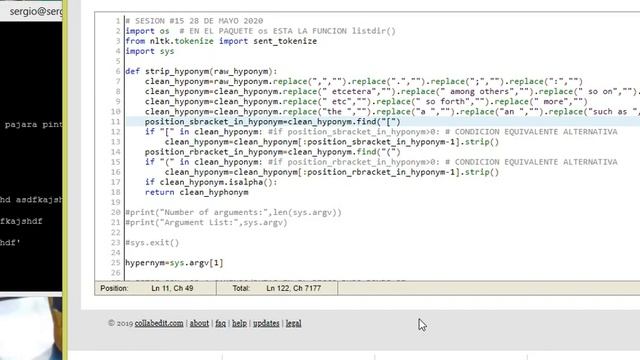640x360 pixels.
Task: Click line 9 containing 'so forth' replace
Action: coord(366,102)
